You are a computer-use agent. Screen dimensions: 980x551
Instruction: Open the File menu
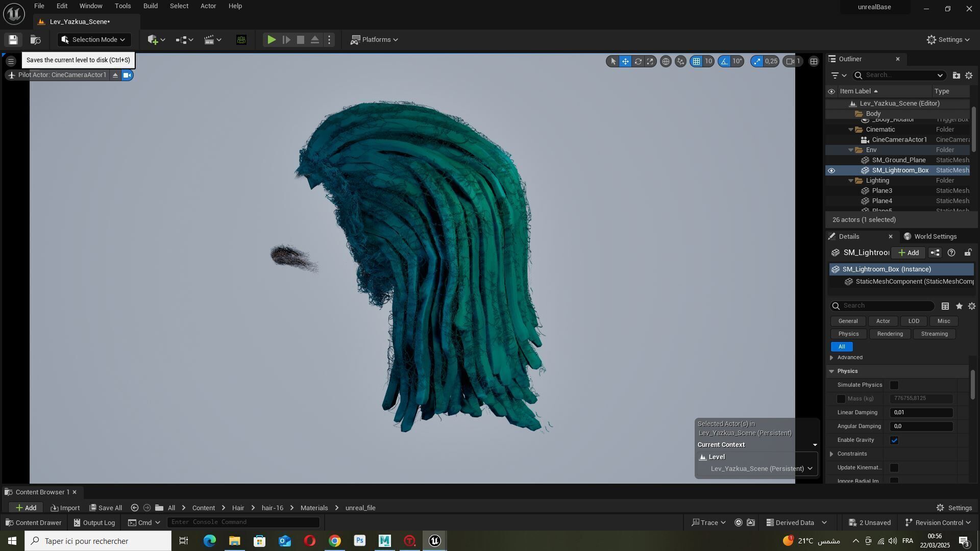tap(39, 6)
